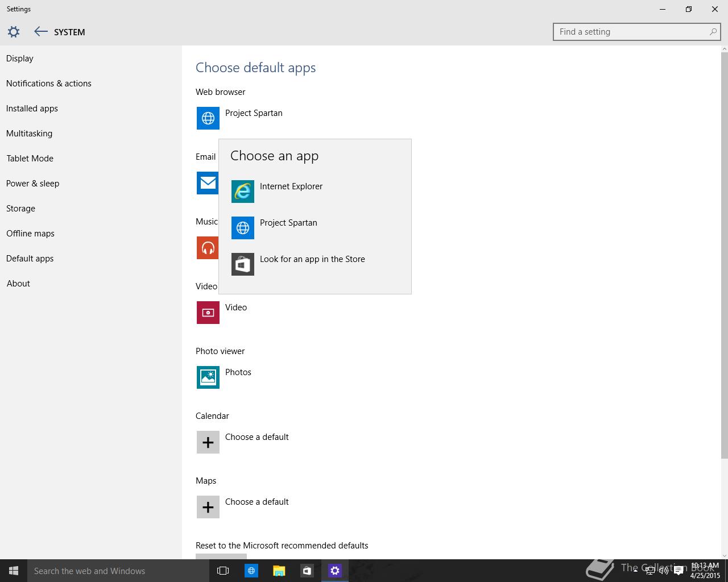Click the scrollbar down arrow
Viewport: 728px width, 582px height.
724,555
